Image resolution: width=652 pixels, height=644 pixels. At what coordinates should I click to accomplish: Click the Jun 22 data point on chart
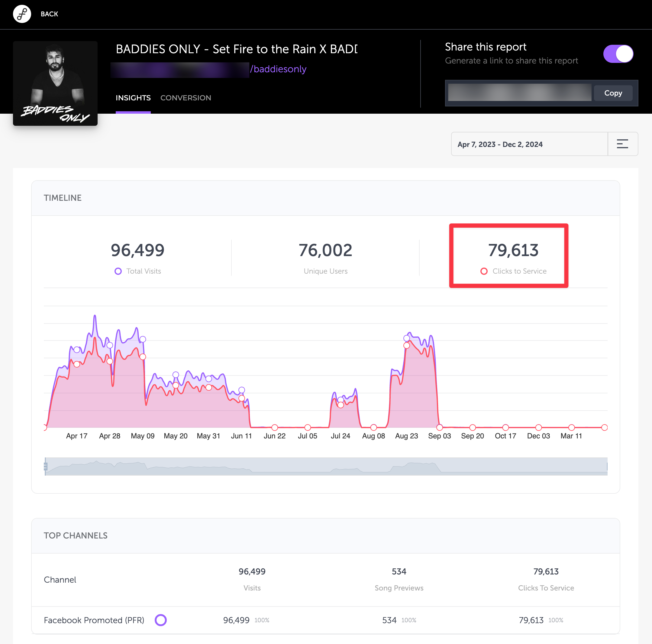(x=274, y=428)
